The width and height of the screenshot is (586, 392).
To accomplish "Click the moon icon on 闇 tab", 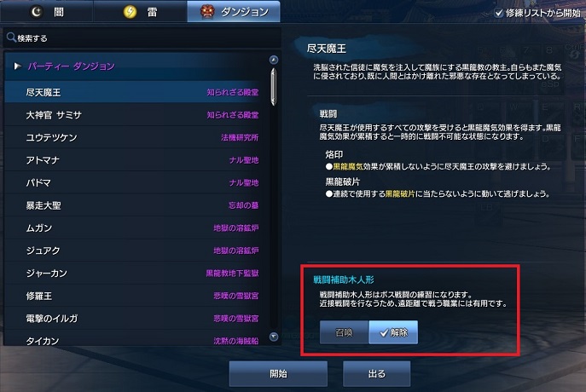I will 36,12.
